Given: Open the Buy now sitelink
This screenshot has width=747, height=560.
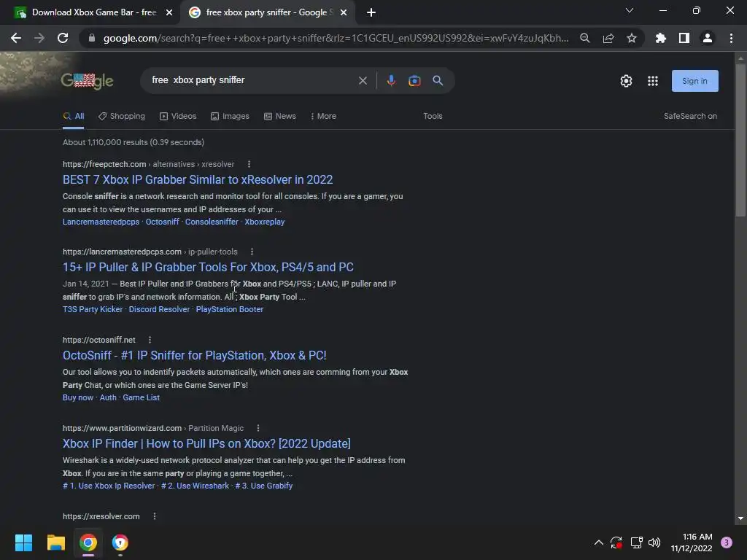Looking at the screenshot, I should [77, 397].
